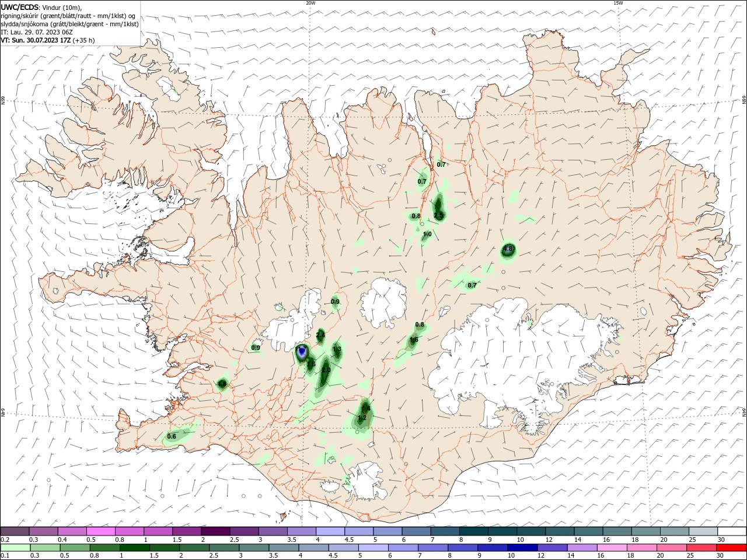Pick the palest green swatch starting the rain scale
The image size is (747, 560).
point(15,548)
